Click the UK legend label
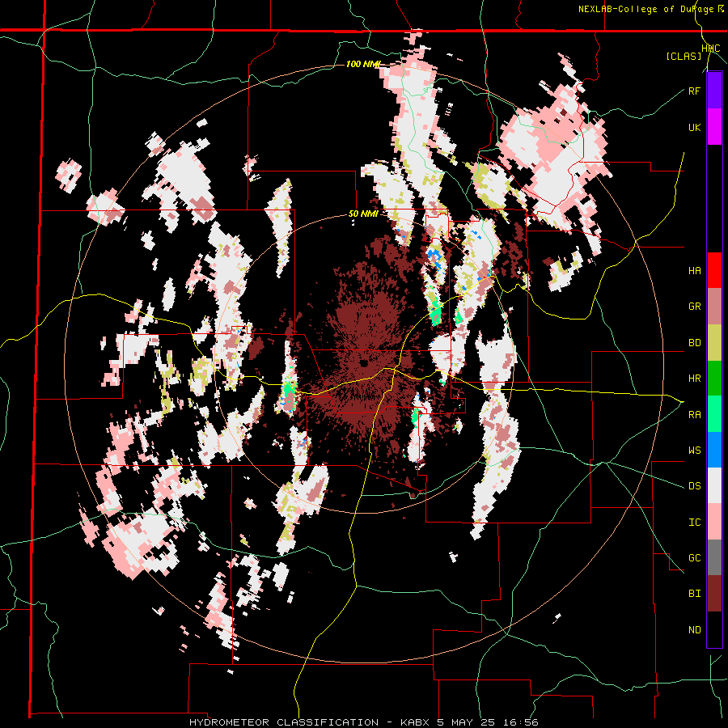 [695, 127]
